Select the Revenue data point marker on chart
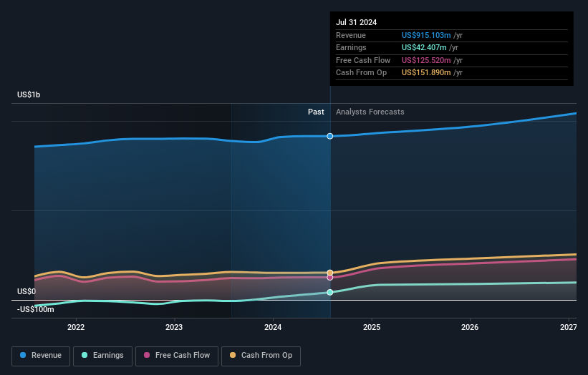 [x=330, y=136]
